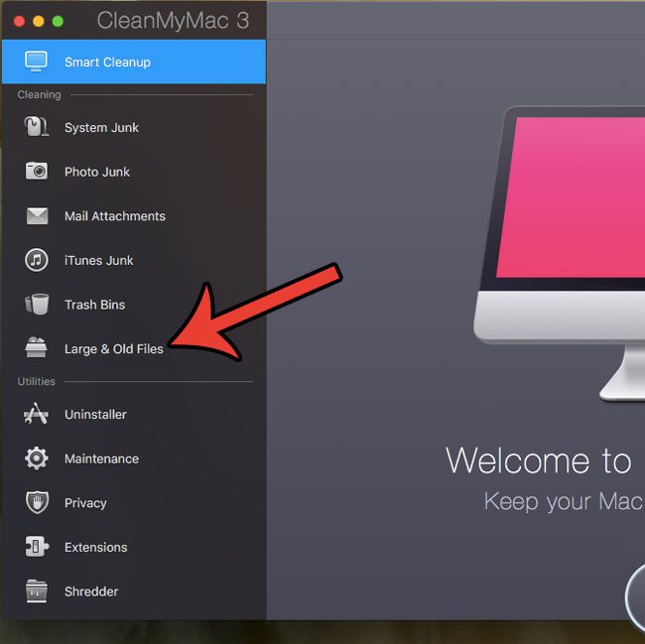Screen dimensions: 645x644
Task: Click the Uninstaller icon
Action: [x=36, y=414]
